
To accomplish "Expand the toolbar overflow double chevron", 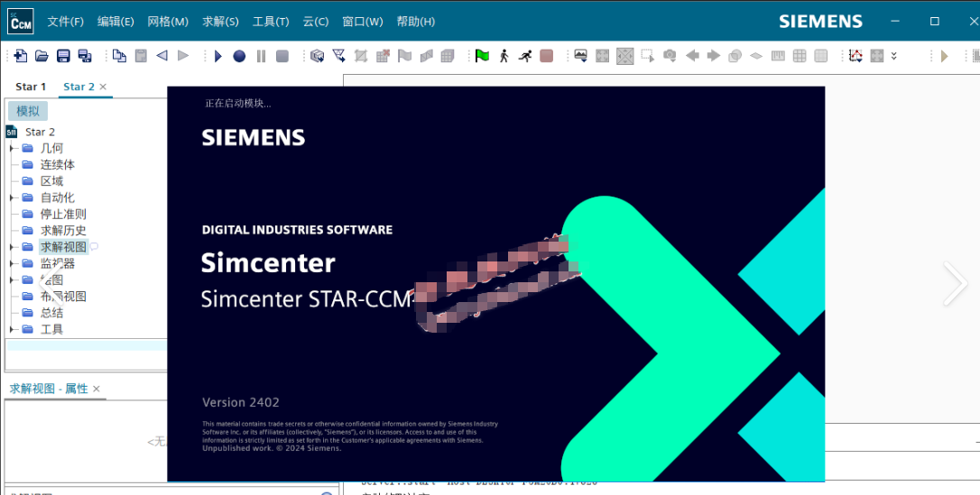I will [894, 56].
